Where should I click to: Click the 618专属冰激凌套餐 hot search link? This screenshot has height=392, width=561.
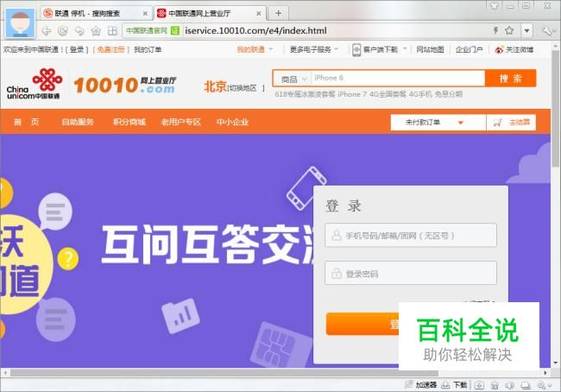coord(305,94)
